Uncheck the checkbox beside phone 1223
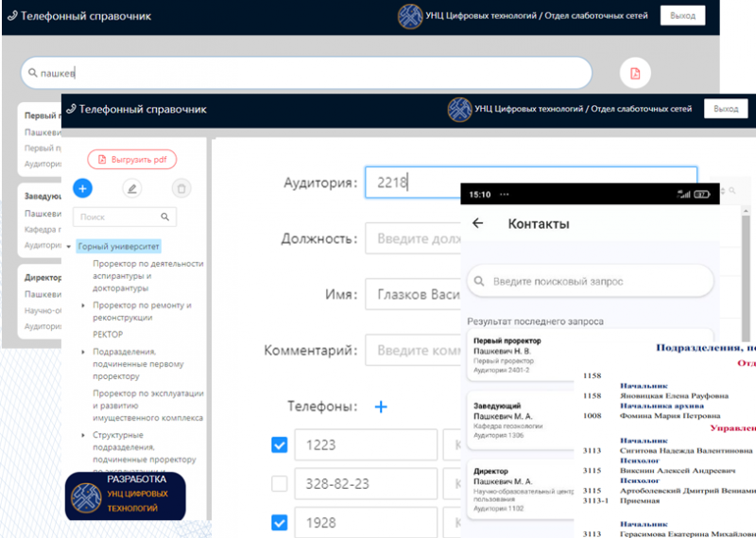The image size is (756, 538). pyautogui.click(x=280, y=444)
